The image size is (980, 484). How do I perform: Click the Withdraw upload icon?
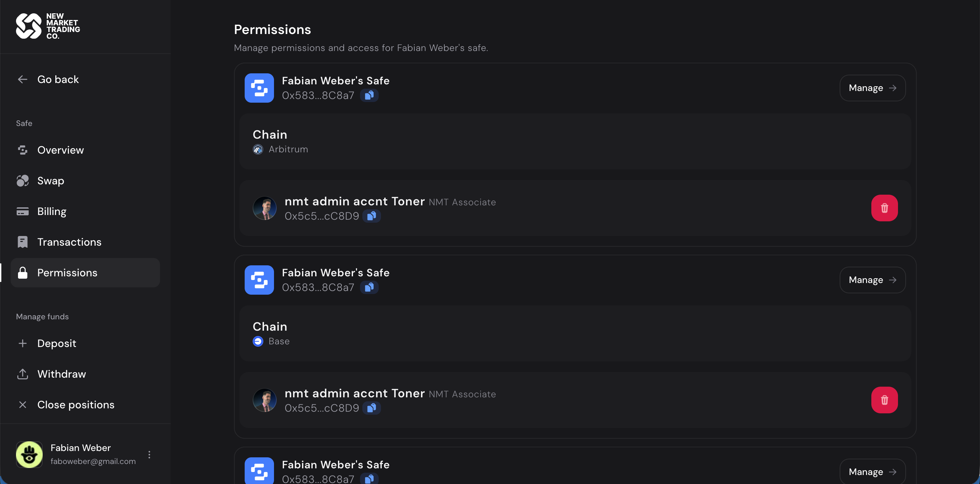(22, 374)
